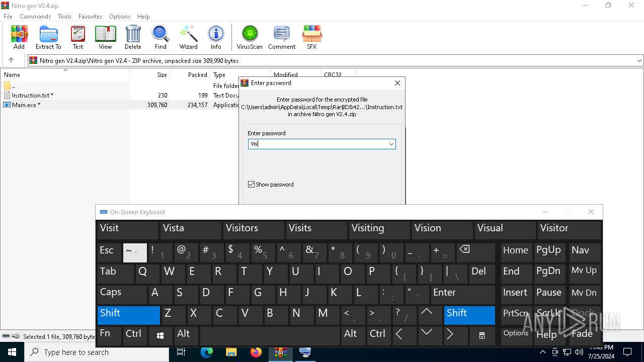Viewport: 644px width, 362px height.
Task: Start VirusScan on archive
Action: (250, 37)
